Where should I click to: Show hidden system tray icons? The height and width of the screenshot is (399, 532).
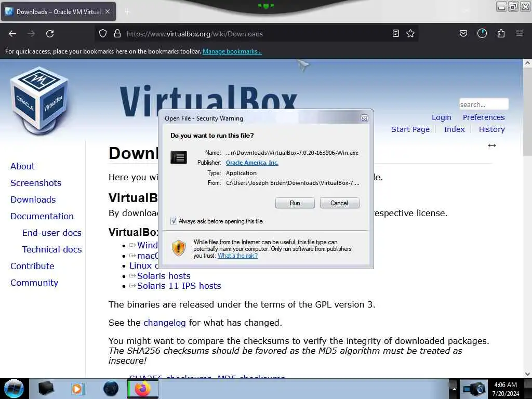tap(454, 389)
